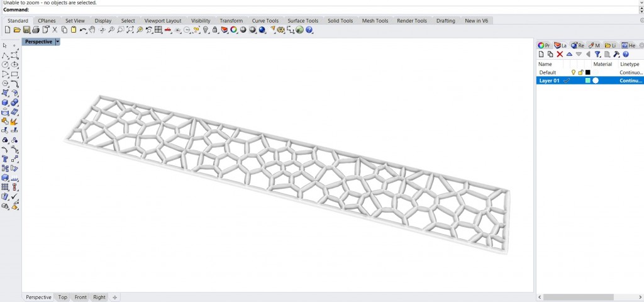The image size is (644, 302).
Task: Click the Open file folder icon
Action: [17, 30]
